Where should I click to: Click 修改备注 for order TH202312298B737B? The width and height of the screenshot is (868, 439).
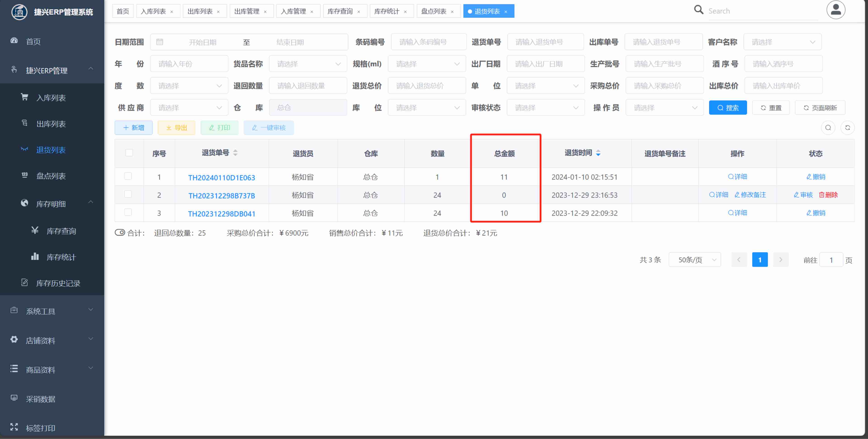coord(750,195)
